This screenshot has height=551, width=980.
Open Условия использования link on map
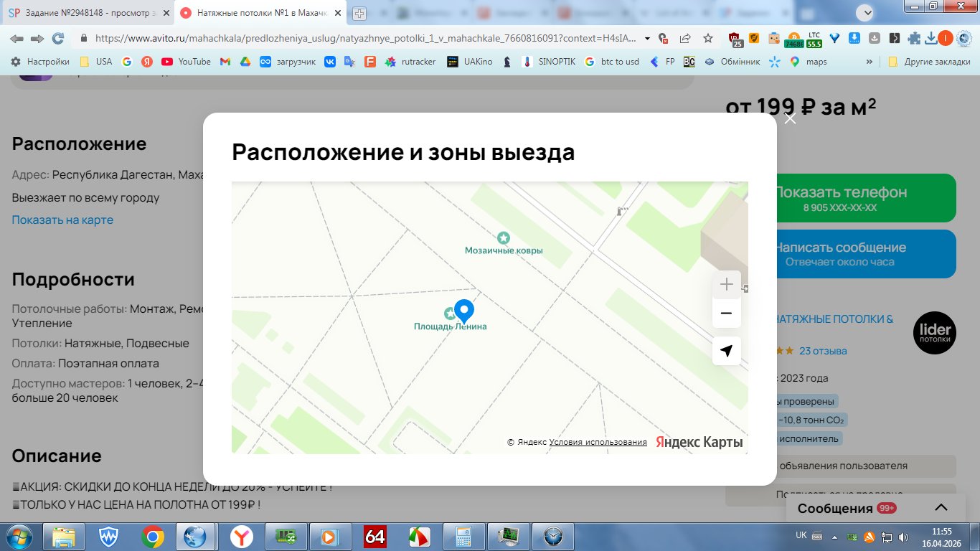(x=598, y=442)
